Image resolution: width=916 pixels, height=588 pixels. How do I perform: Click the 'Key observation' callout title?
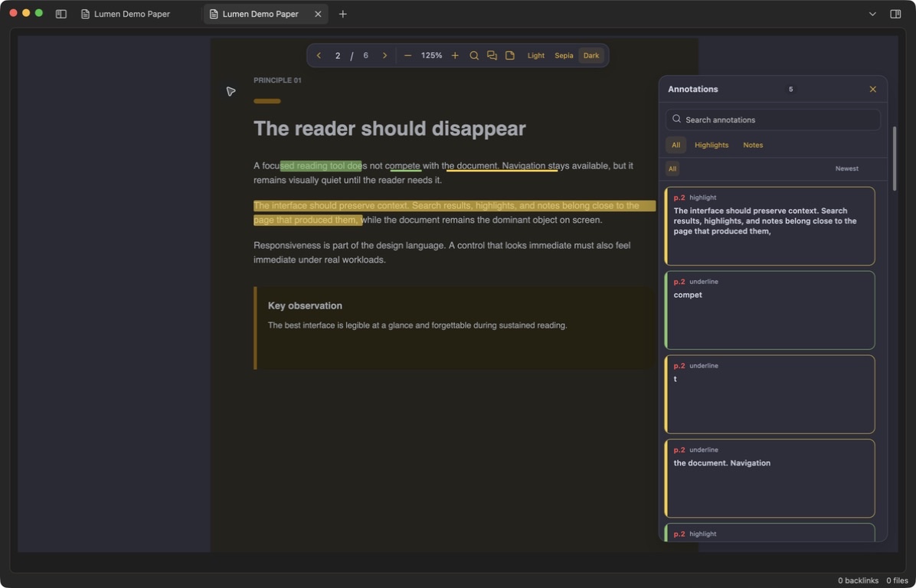(305, 305)
